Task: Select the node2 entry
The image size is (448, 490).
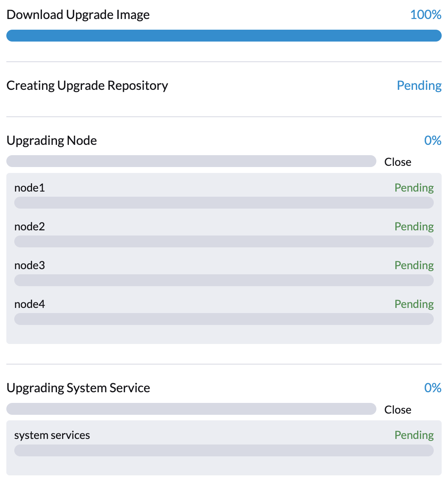Action: pos(29,226)
